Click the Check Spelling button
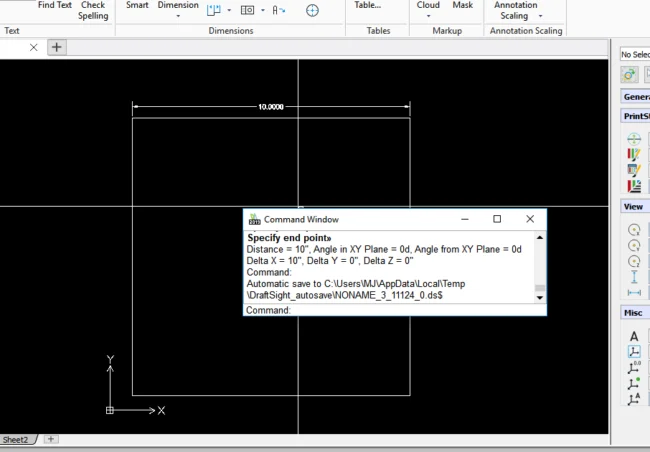 point(93,10)
